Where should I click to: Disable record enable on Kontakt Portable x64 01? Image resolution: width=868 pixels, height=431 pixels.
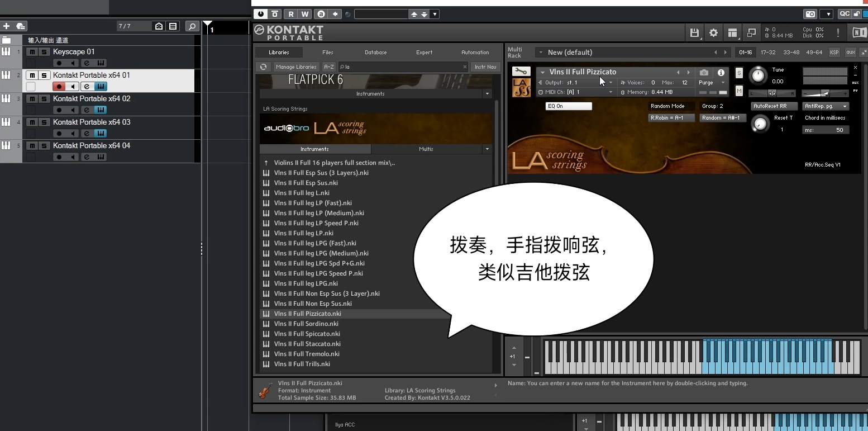[59, 87]
